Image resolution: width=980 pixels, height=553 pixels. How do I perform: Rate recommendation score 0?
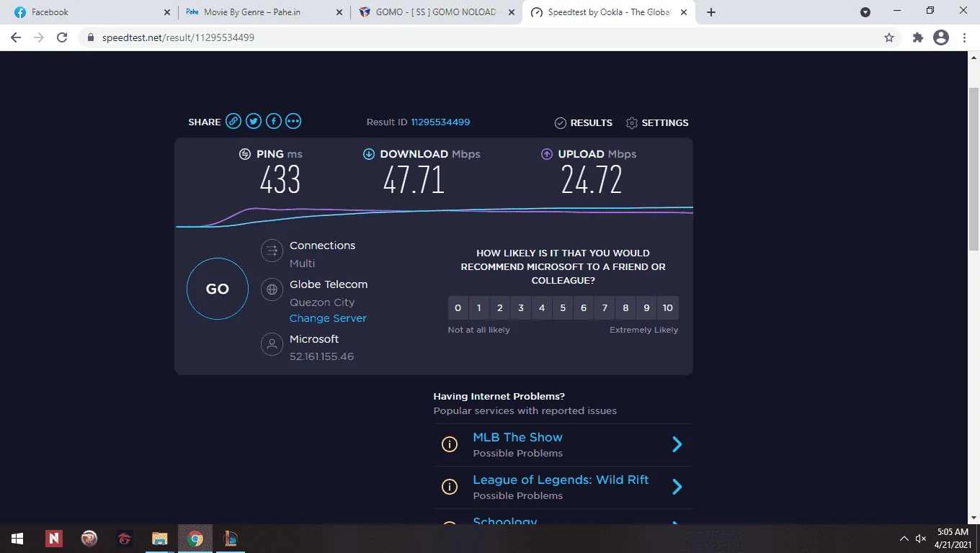click(458, 308)
